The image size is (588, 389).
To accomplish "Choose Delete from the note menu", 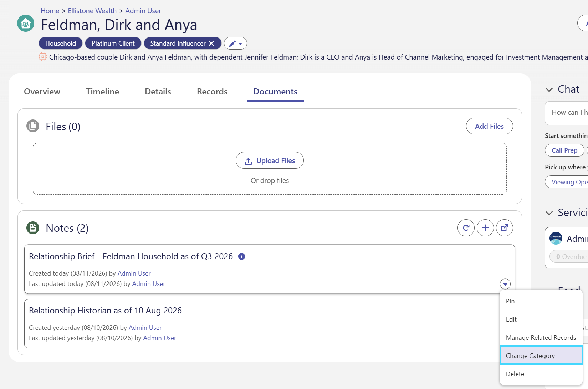I will tap(541, 374).
